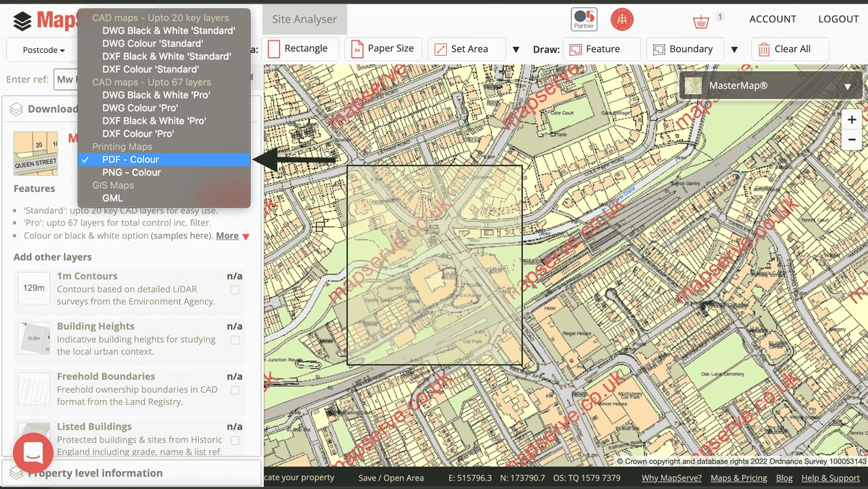Enable the Freehold Boundaries checkbox
The height and width of the screenshot is (489, 868).
tap(234, 390)
